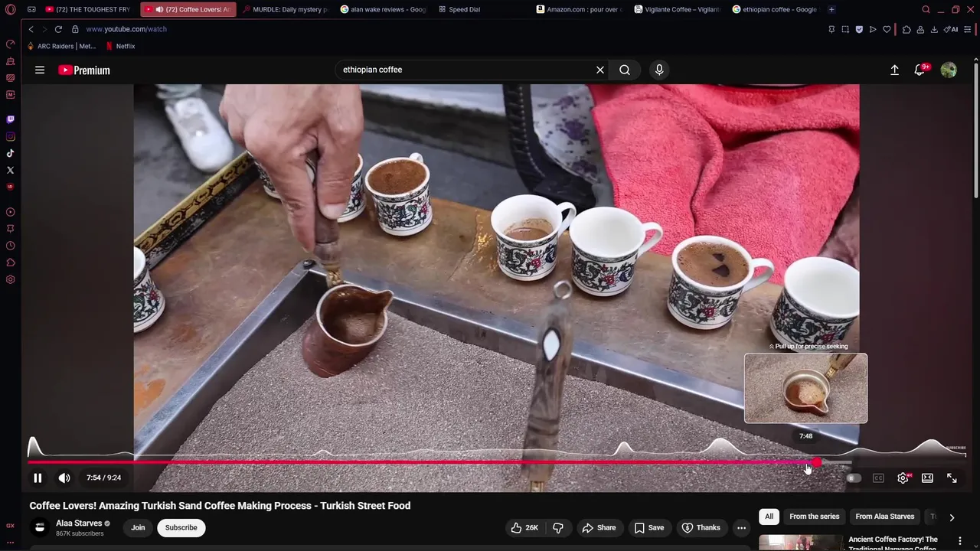Like the video (26K)

pyautogui.click(x=525, y=527)
